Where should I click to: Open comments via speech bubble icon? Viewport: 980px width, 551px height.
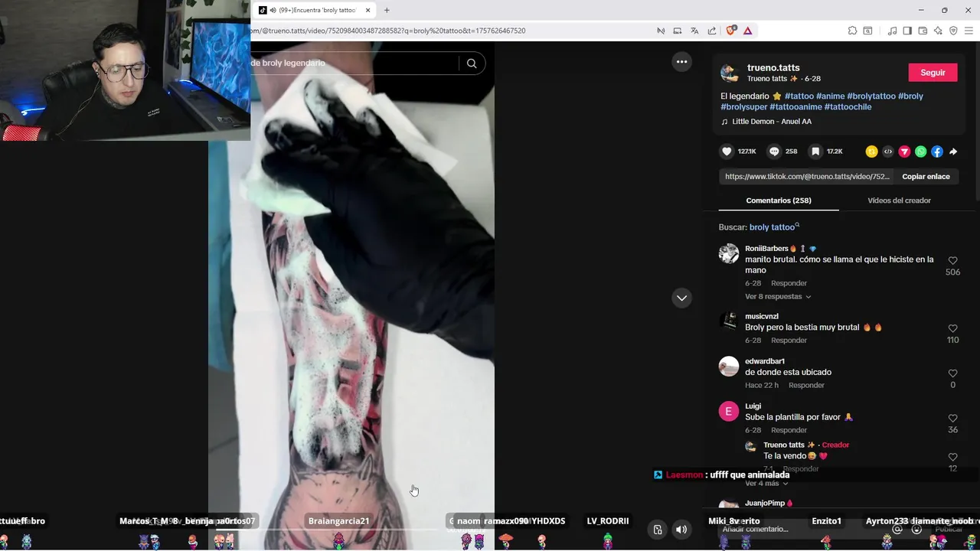point(774,152)
